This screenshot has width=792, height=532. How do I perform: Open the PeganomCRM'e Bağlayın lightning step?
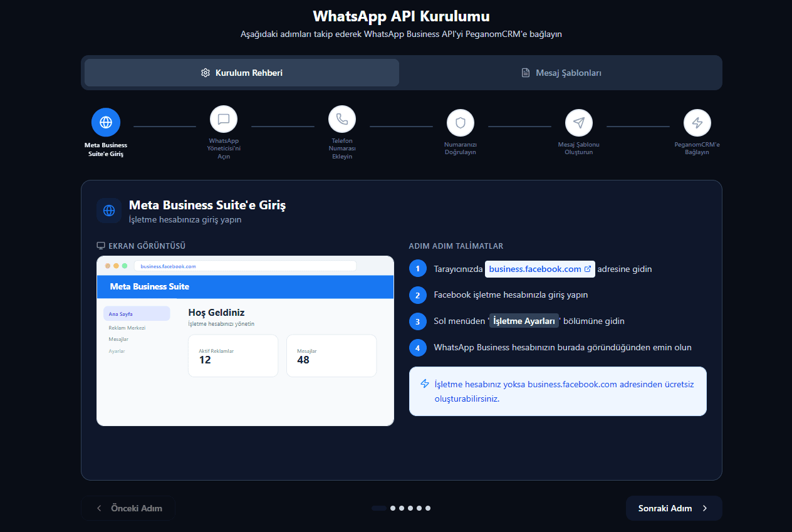[x=697, y=123]
